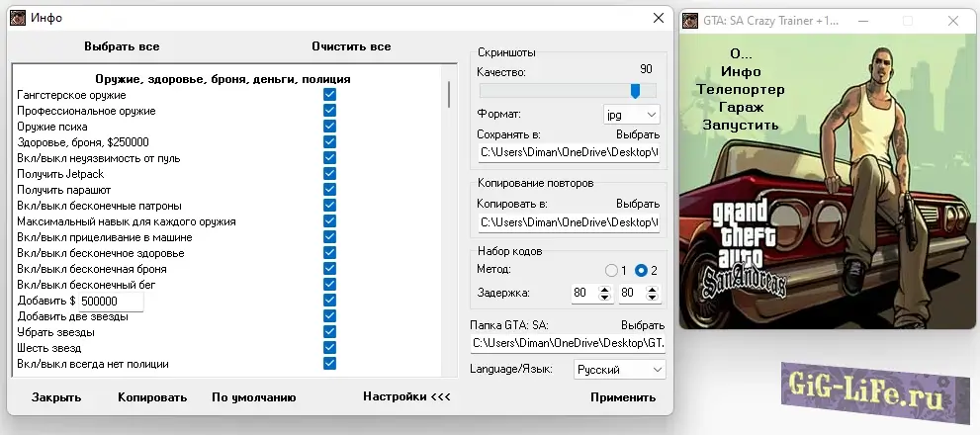Toggle the Оружие психа checkbox

329,126
